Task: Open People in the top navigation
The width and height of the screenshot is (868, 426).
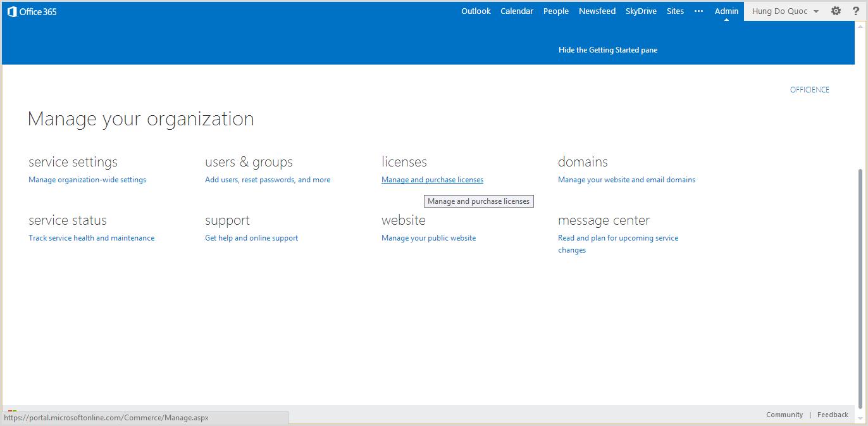Action: tap(556, 11)
